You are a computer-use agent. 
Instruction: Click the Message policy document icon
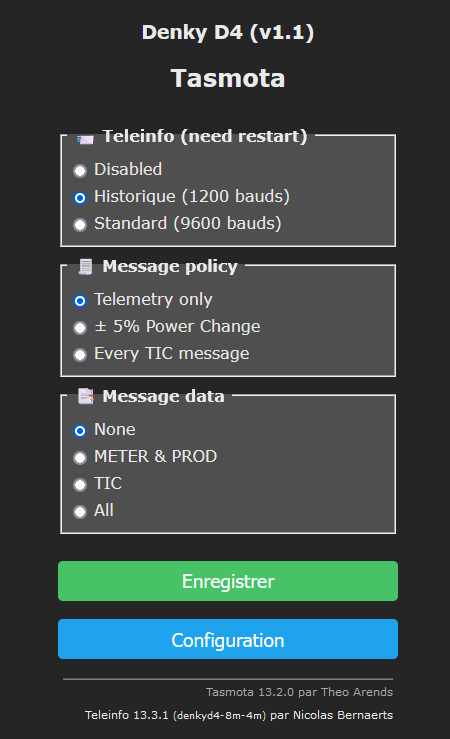[x=85, y=267]
